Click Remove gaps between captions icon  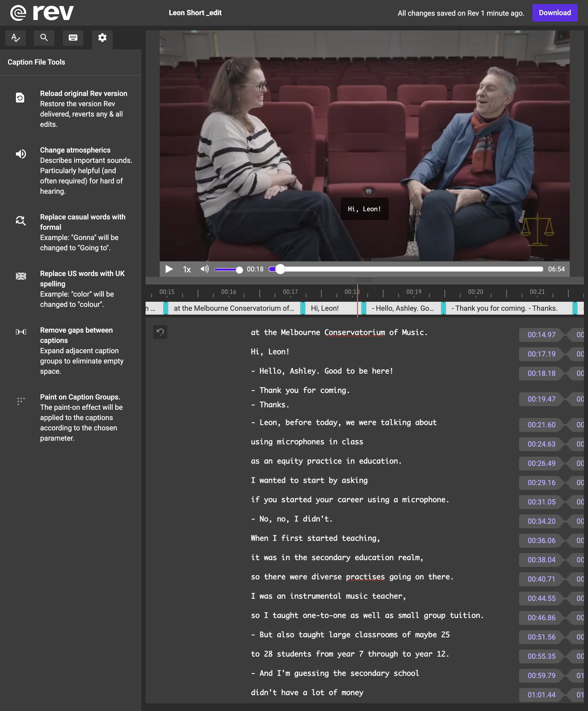(21, 332)
